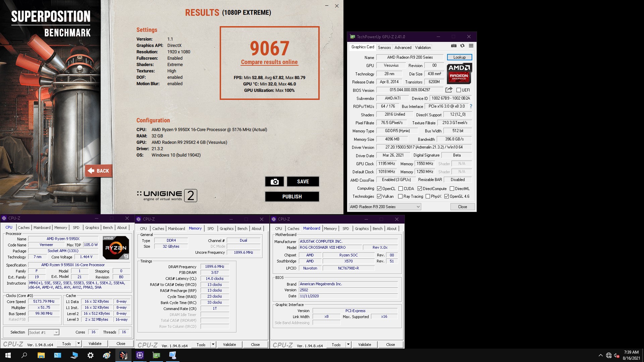
Task: Click the GPU-Z title bar app icon
Action: coord(352,37)
